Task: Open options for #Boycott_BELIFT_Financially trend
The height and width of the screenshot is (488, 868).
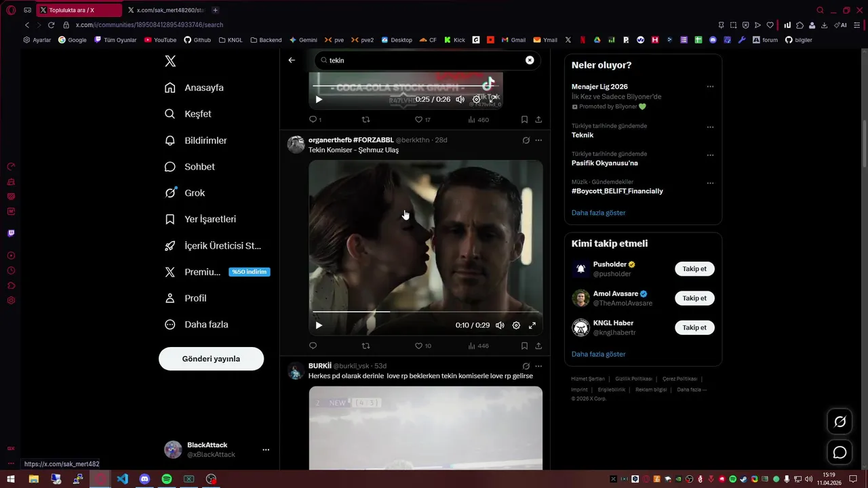Action: click(x=710, y=183)
